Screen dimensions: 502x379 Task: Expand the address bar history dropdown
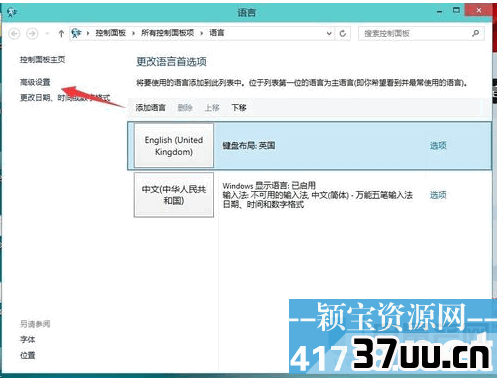tap(329, 33)
